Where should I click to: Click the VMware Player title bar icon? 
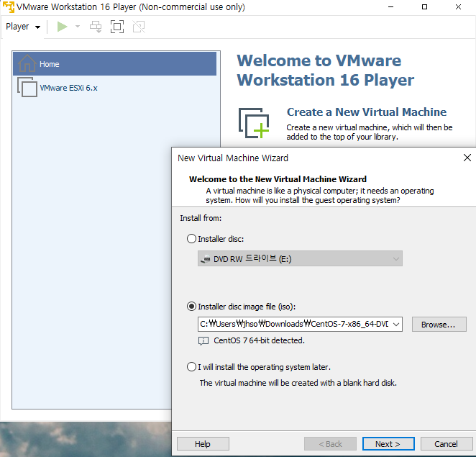click(x=9, y=7)
